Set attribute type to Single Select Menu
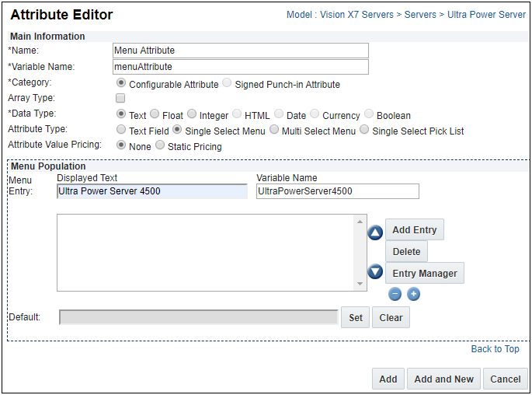This screenshot has height=395, width=532. click(x=177, y=129)
